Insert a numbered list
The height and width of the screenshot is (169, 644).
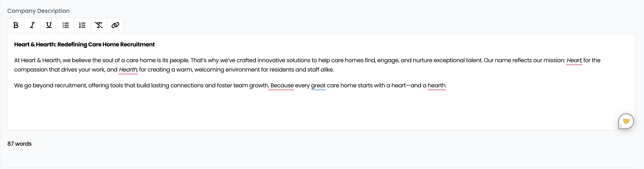(82, 25)
